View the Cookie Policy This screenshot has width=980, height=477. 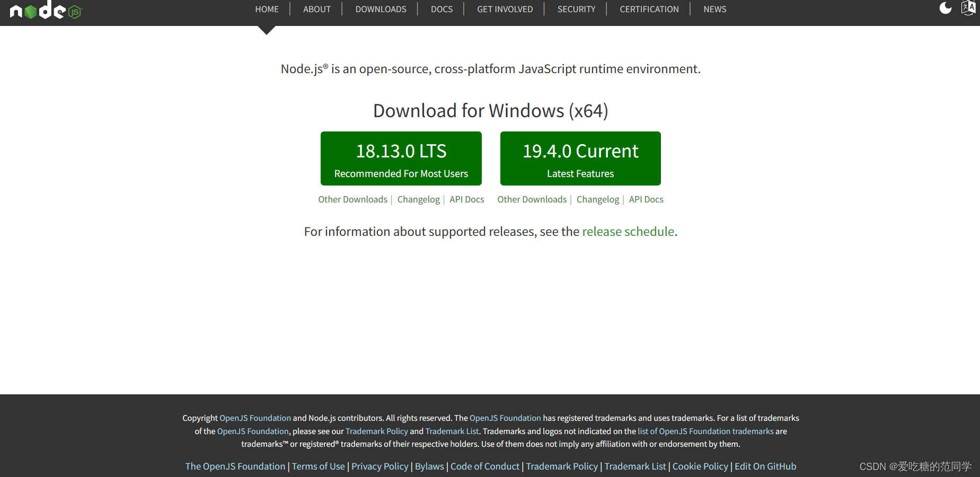[x=700, y=466]
